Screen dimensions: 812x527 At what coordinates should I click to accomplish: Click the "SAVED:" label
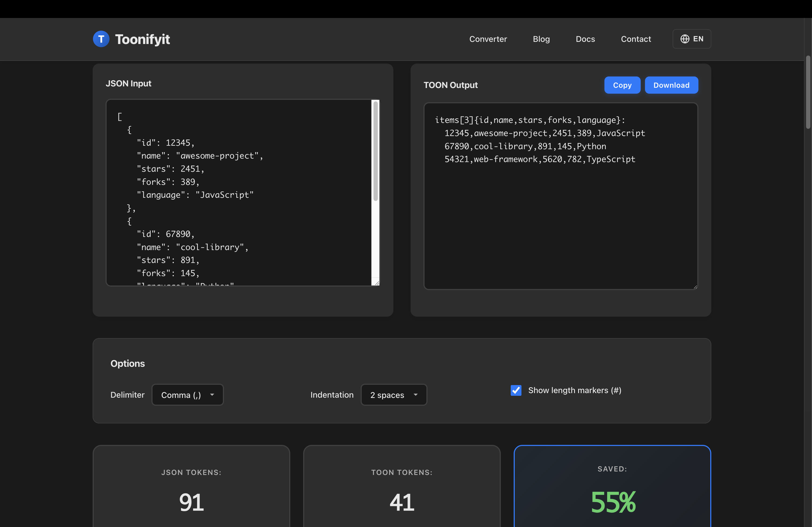pos(612,469)
